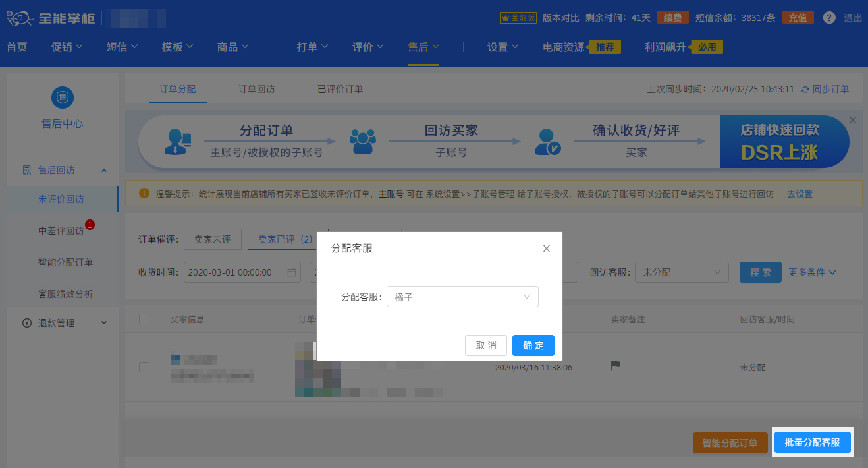Click the 退出 link
Screen dimensions: 868x468
[x=853, y=18]
